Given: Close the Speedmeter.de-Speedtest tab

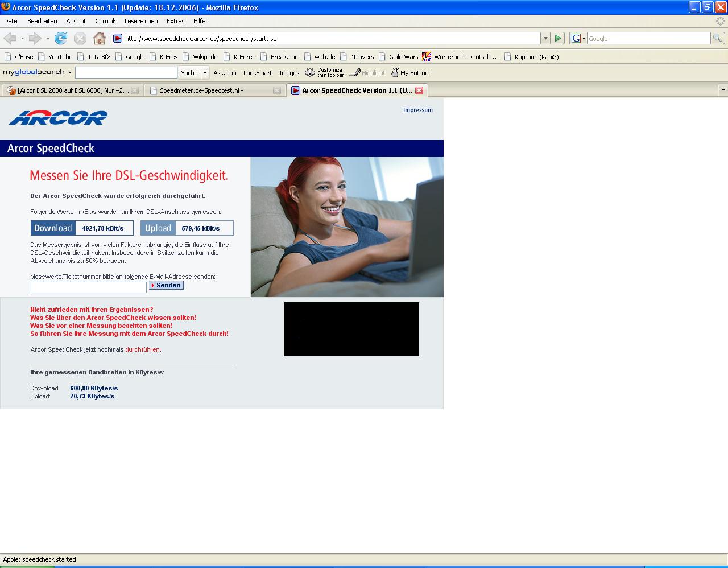Looking at the screenshot, I should 277,90.
